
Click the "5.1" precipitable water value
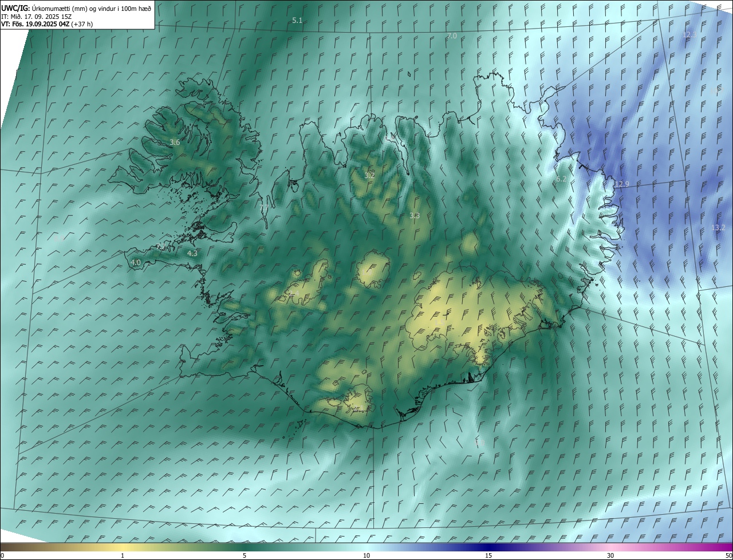coord(297,21)
